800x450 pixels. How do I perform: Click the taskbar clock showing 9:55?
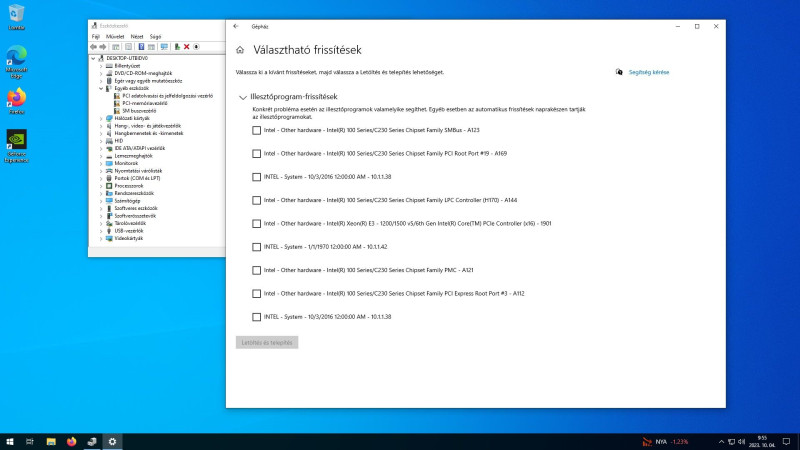[763, 442]
